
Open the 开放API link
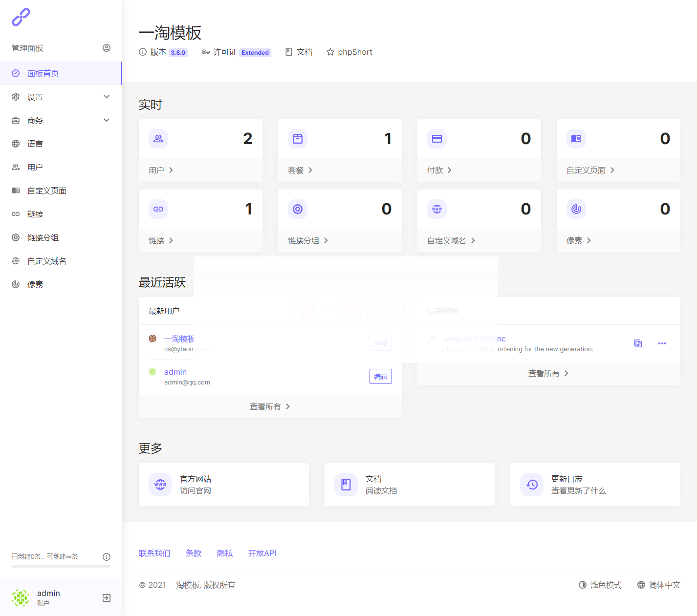262,553
